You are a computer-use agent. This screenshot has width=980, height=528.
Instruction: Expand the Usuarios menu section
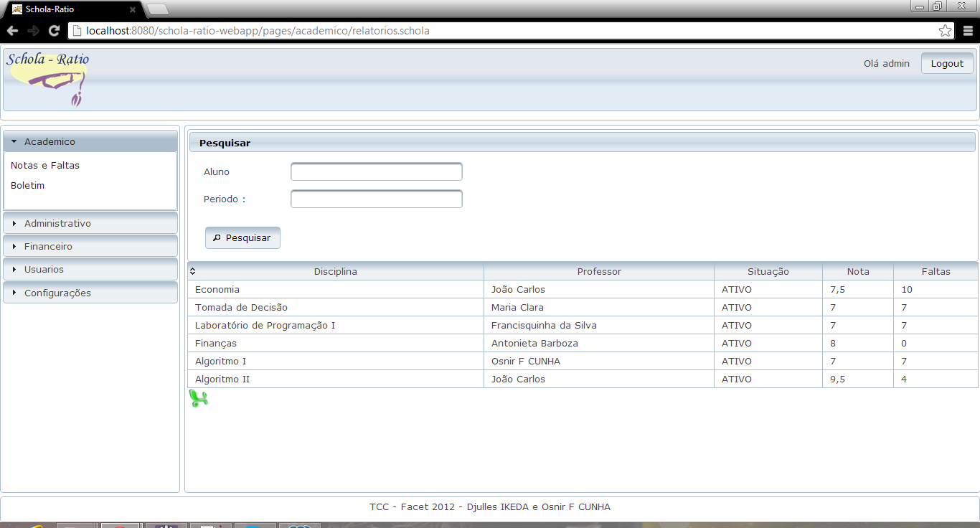90,269
